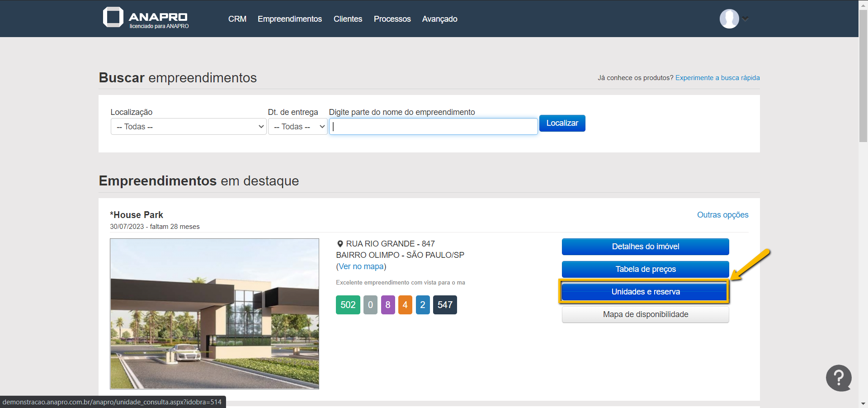
Task: Click the green 502 units badge
Action: [x=348, y=305]
